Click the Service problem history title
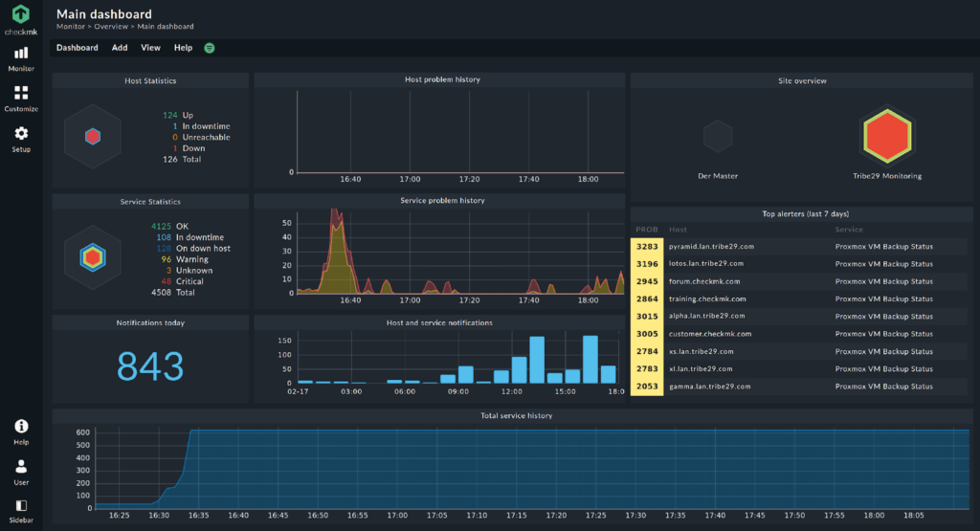 (x=442, y=201)
